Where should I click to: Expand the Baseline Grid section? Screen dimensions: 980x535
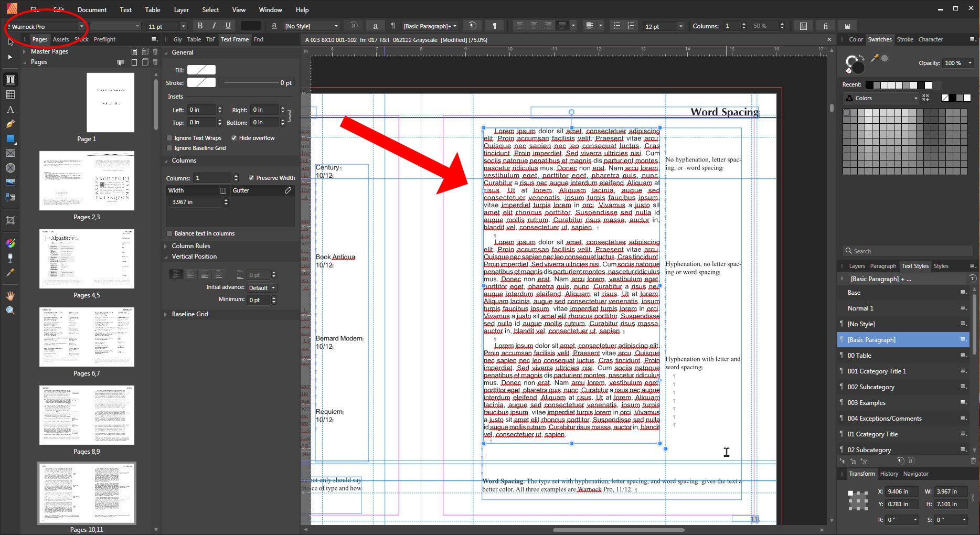click(x=166, y=314)
